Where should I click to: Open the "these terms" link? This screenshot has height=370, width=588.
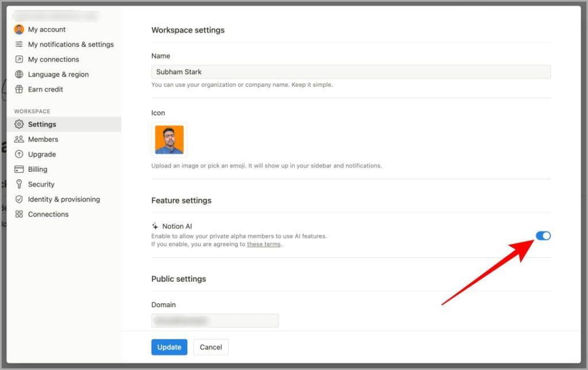[264, 244]
